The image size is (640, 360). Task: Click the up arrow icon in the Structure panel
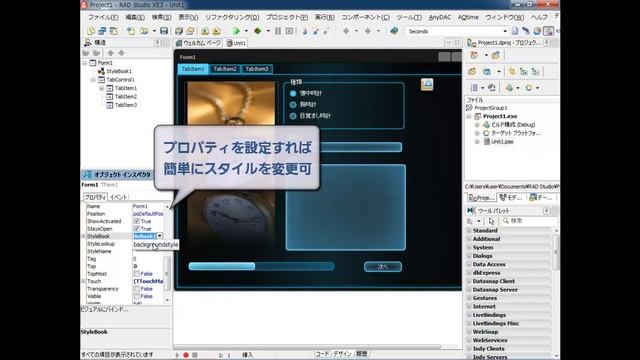[110, 53]
